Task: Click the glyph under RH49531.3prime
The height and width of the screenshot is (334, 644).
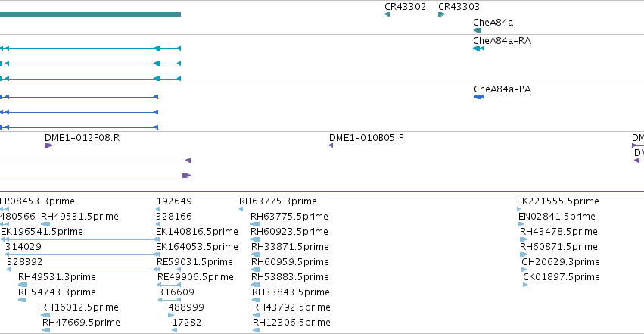Action: pyautogui.click(x=23, y=285)
